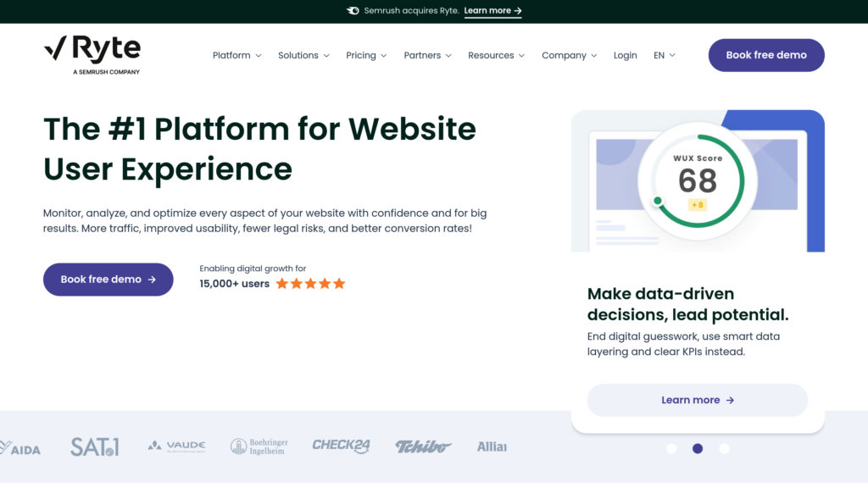Screen dimensions: 868x488
Task: Click Book free demo button in header
Action: (x=766, y=55)
